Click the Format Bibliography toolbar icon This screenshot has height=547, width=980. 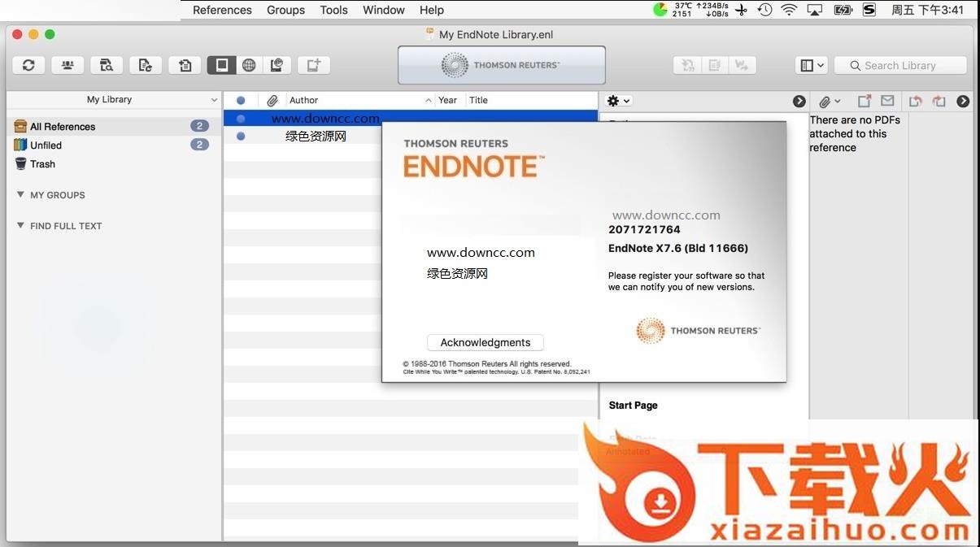click(x=715, y=65)
